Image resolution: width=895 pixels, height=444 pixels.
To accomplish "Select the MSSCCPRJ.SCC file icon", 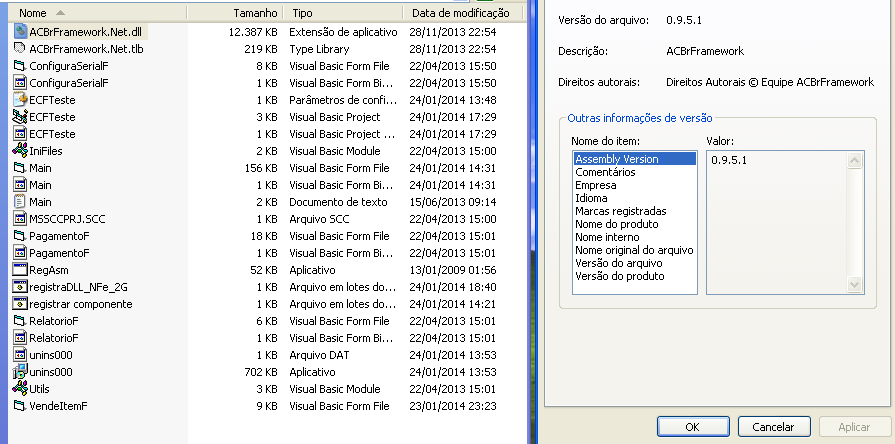I will [x=20, y=219].
